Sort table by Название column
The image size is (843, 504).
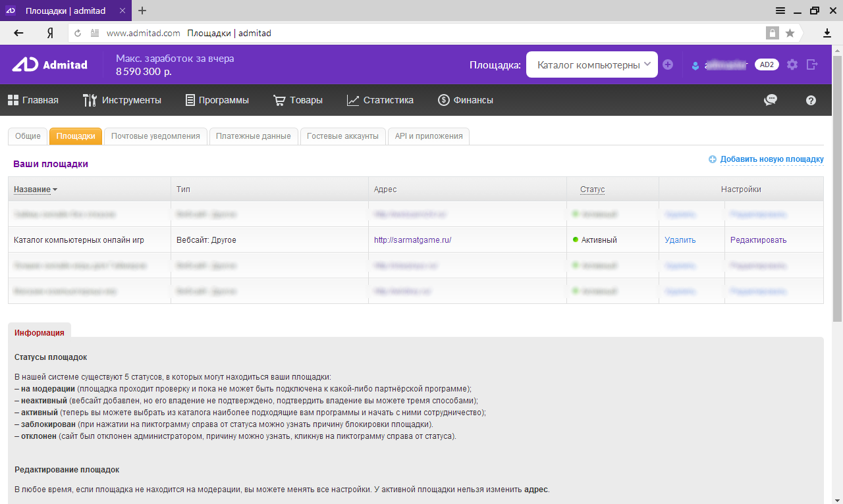[36, 189]
